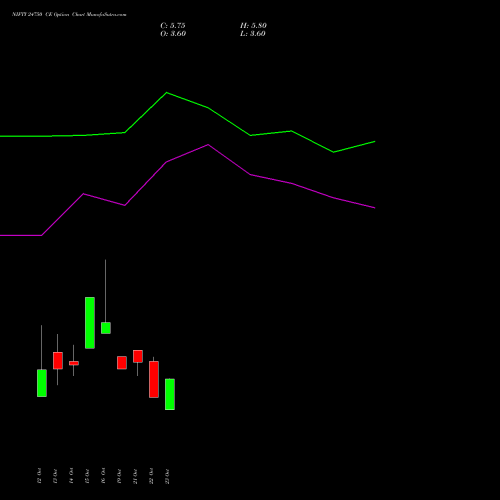
Task: Click the '19 Oct' date axis label
Action: 119,476
